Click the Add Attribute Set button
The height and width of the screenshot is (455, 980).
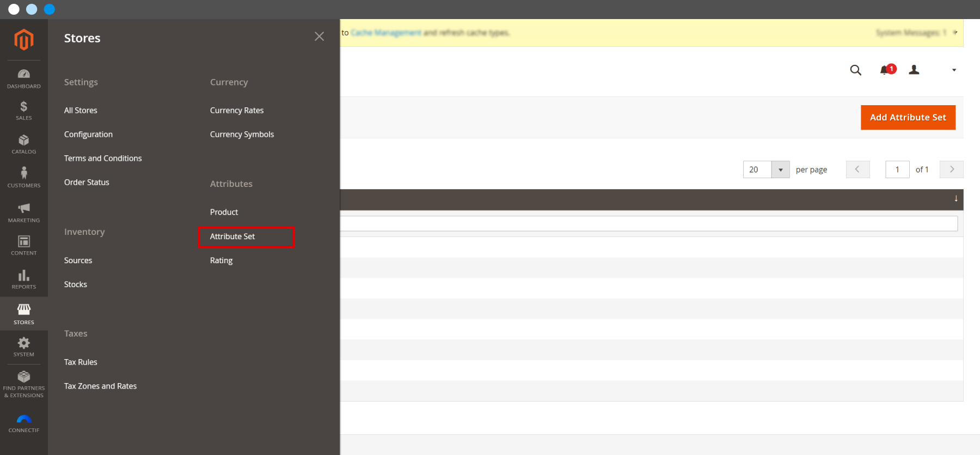[908, 117]
